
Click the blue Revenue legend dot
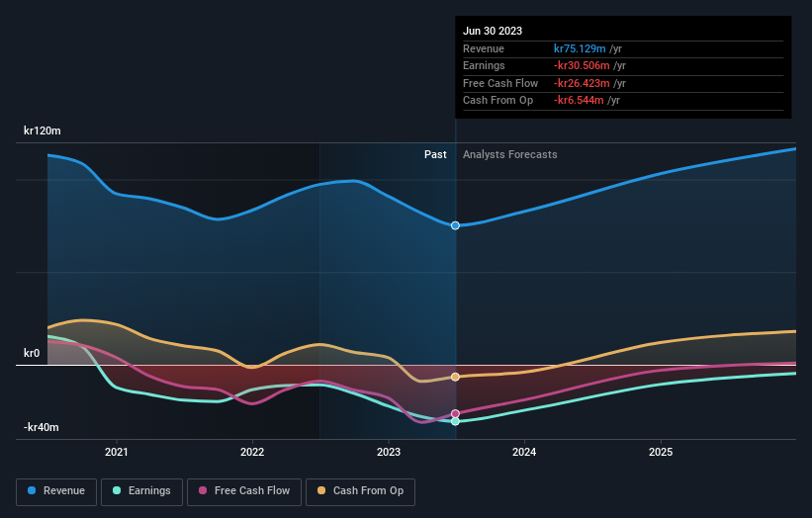pos(32,490)
